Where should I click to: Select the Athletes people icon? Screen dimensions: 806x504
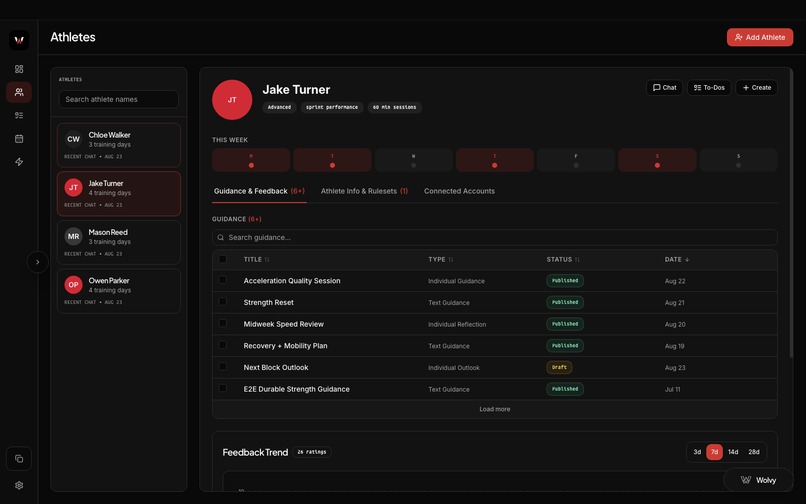[19, 92]
